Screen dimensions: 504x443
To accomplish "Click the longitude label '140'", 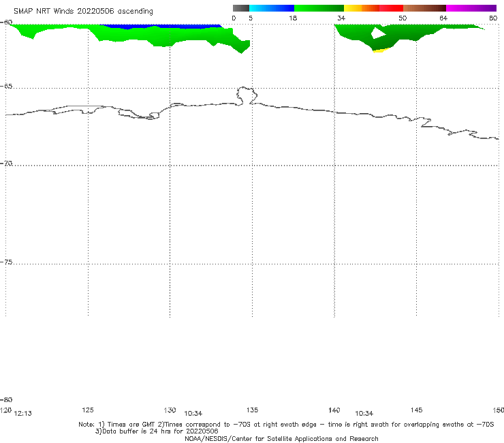I will [x=334, y=410].
